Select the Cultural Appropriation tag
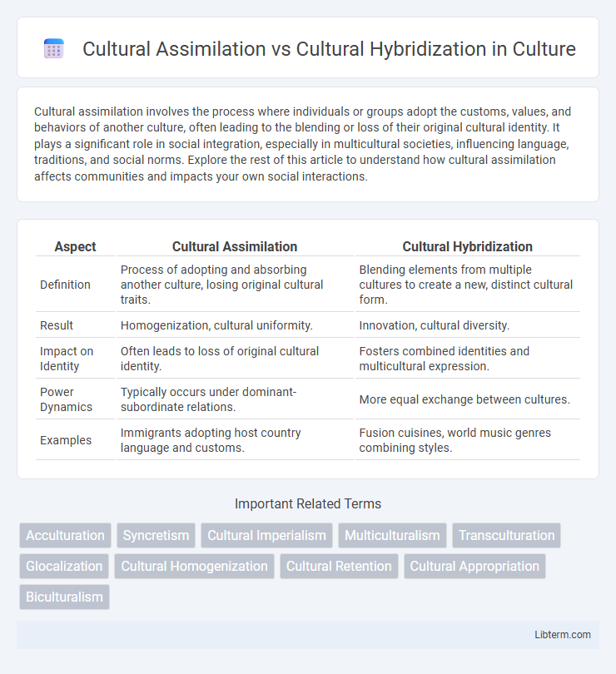 click(x=474, y=566)
